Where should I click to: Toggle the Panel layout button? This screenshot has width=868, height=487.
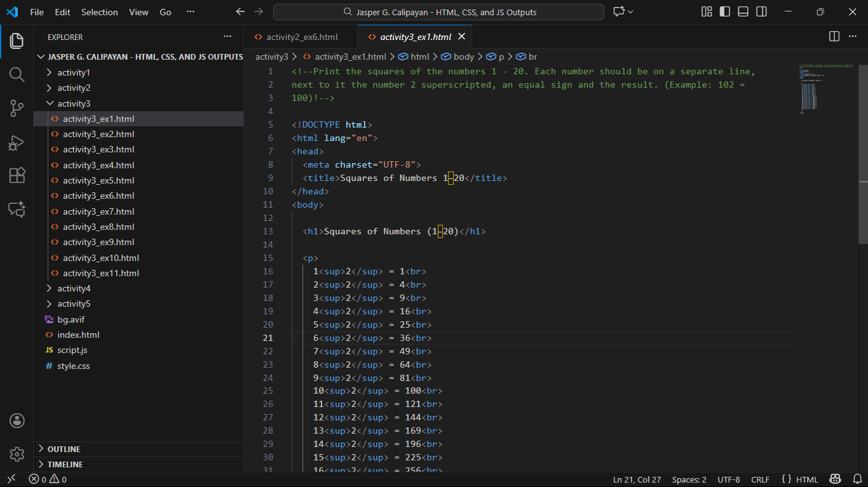tap(743, 12)
